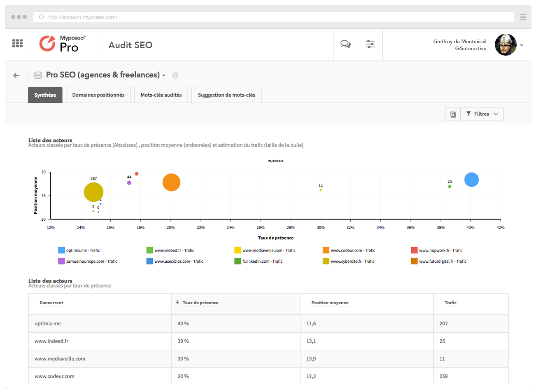The image size is (536, 392).
Task: Select the www.indeed.fr table row
Action: (x=268, y=341)
